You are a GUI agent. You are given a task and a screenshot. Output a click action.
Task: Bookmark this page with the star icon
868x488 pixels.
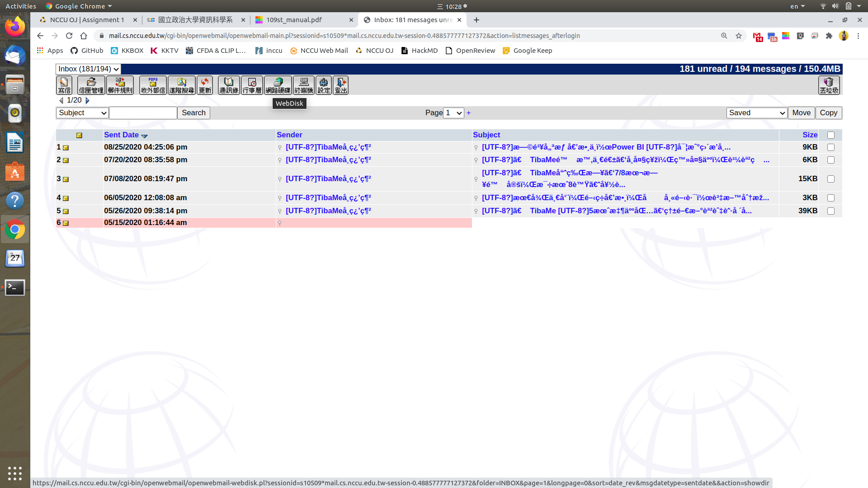click(x=739, y=36)
